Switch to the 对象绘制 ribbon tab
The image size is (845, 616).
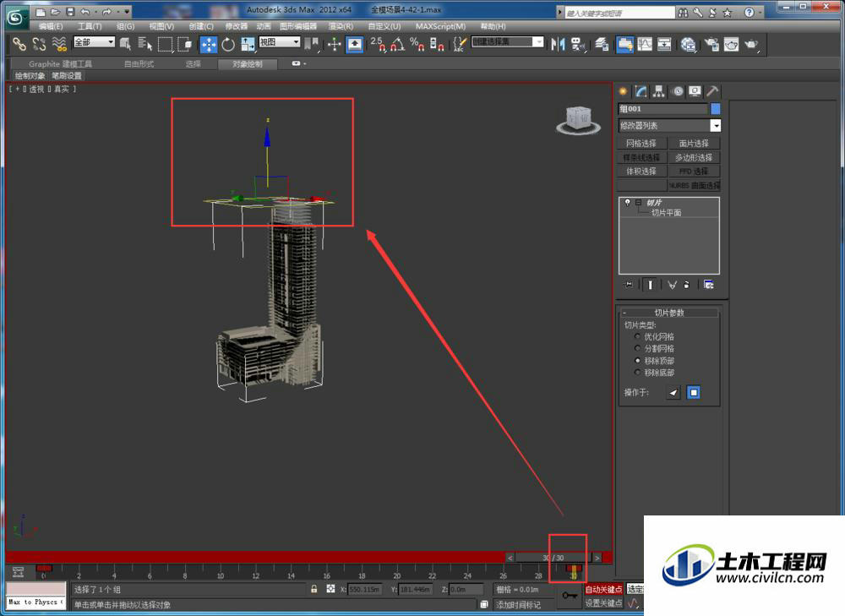[248, 64]
